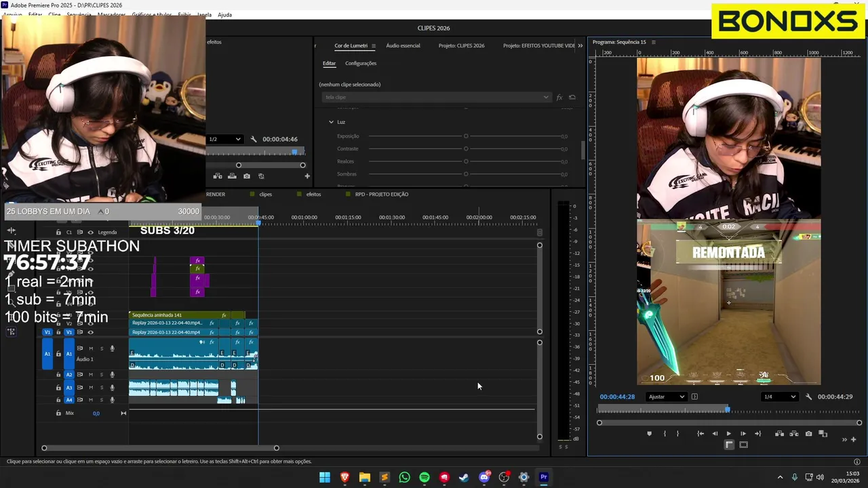Toggle C1 Legenda track visibility eye

(91, 232)
